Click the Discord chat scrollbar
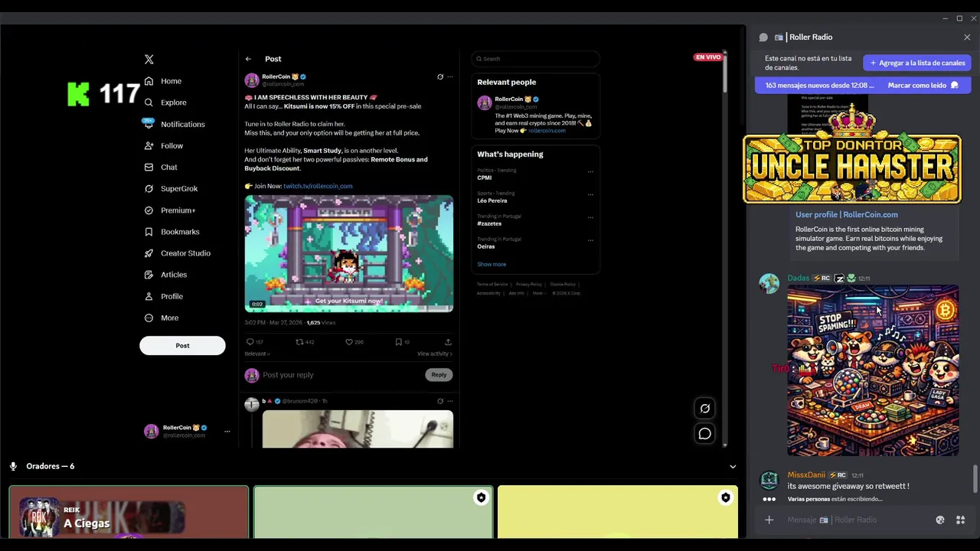Screen dimensions: 980x551 (975, 481)
